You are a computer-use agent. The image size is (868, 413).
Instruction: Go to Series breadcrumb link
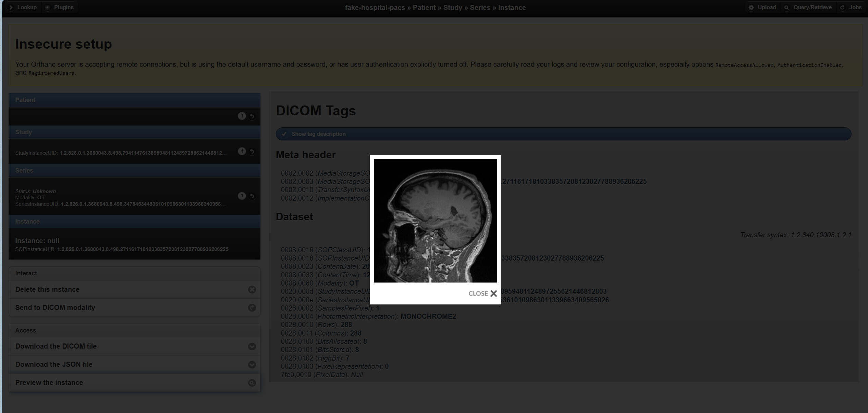tap(480, 8)
